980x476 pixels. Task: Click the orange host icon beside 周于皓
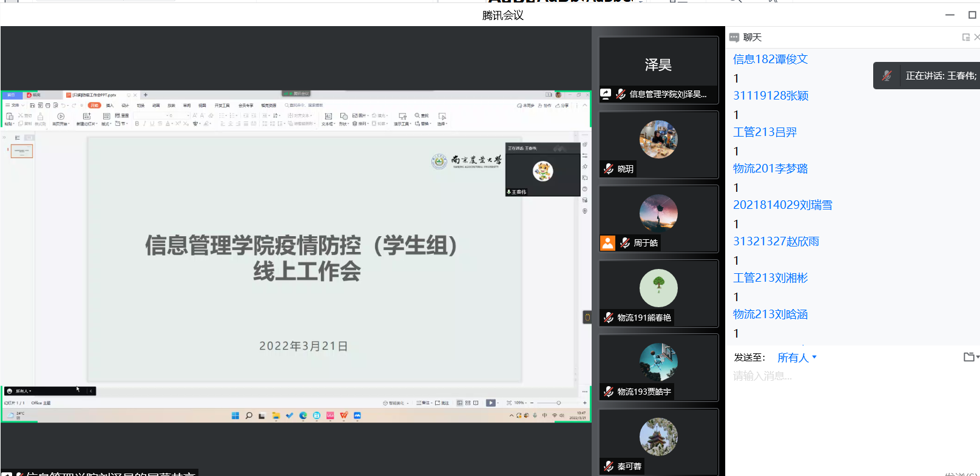[607, 243]
